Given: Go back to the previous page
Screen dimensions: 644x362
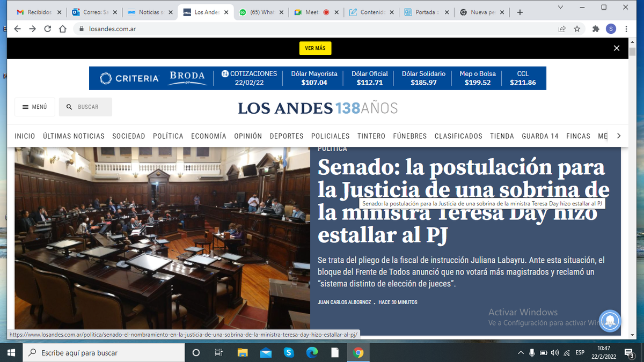Looking at the screenshot, I should [x=17, y=29].
